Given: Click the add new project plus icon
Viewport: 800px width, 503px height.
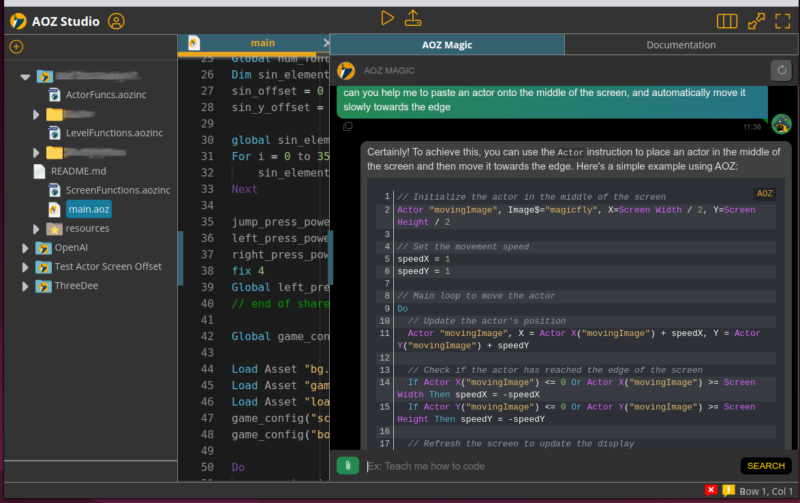Looking at the screenshot, I should click(16, 47).
